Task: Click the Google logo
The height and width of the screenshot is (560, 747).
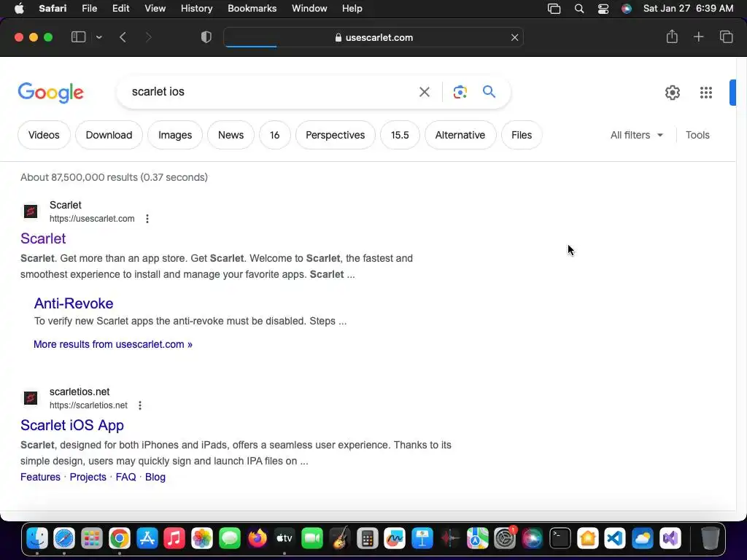Action: [x=51, y=93]
